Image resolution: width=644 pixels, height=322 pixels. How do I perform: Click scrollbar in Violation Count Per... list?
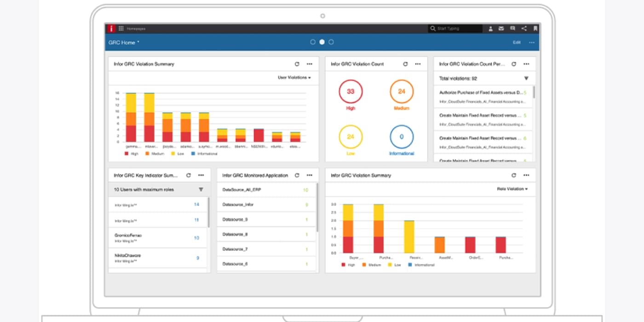534,92
